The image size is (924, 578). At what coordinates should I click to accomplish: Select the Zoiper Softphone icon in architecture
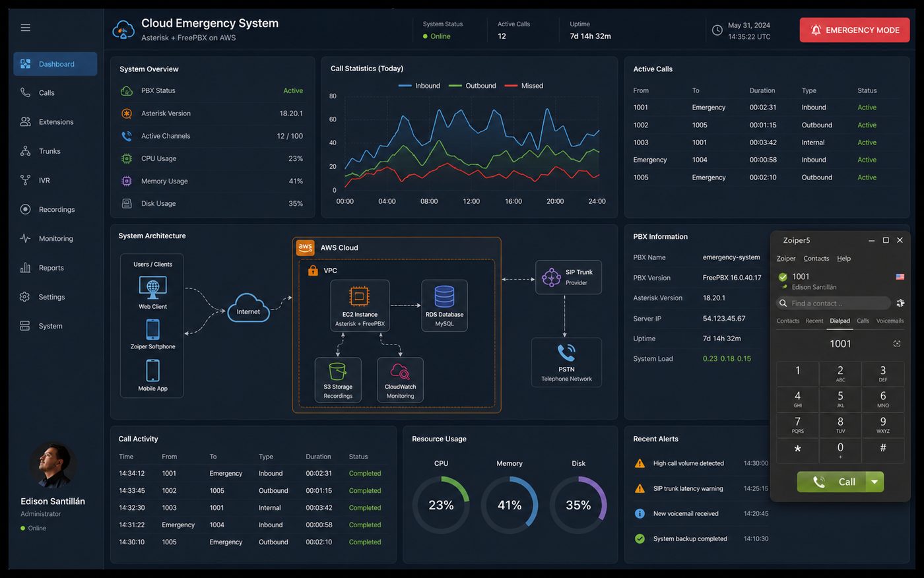click(x=152, y=329)
